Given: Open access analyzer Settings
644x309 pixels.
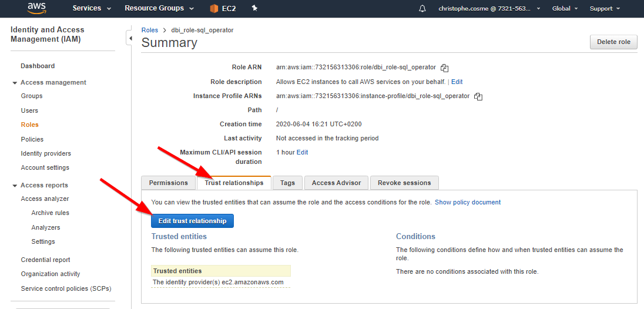Looking at the screenshot, I should 43,241.
